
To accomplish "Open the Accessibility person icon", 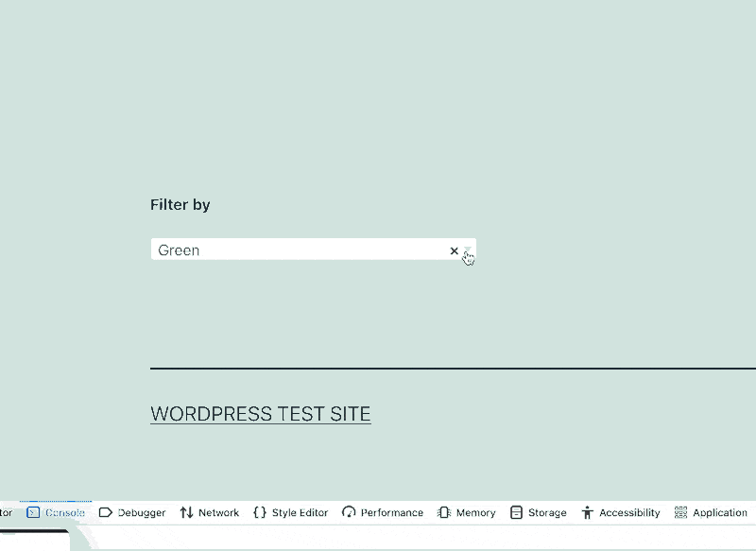I will point(586,512).
